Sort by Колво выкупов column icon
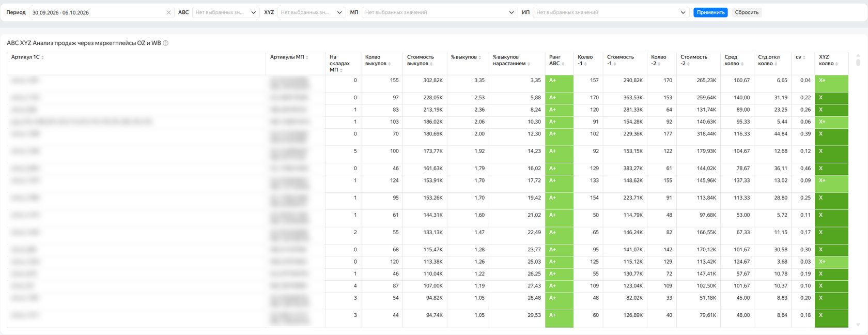The image size is (868, 335). [389, 64]
